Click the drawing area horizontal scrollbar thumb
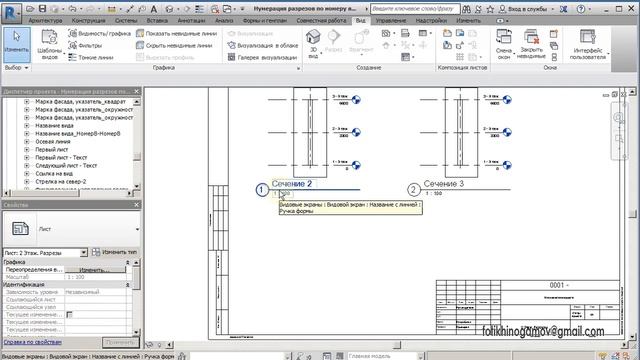This screenshot has height=360, width=640. click(397, 345)
